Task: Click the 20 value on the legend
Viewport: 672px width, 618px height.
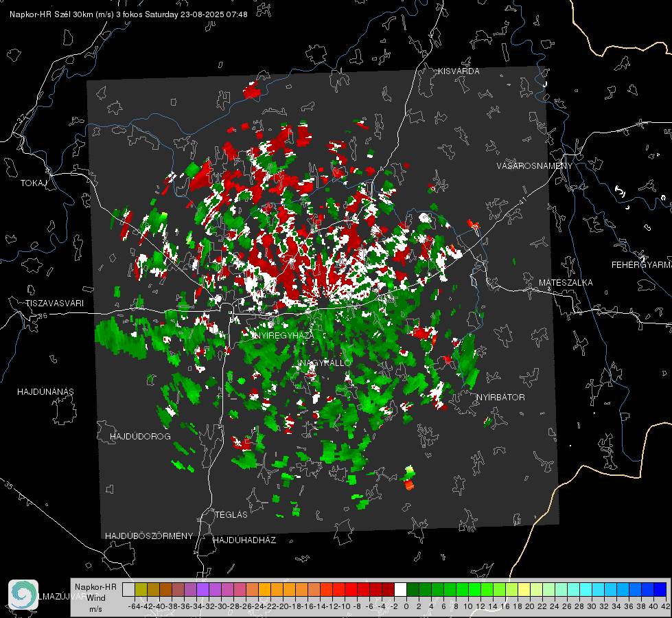Action: click(530, 606)
